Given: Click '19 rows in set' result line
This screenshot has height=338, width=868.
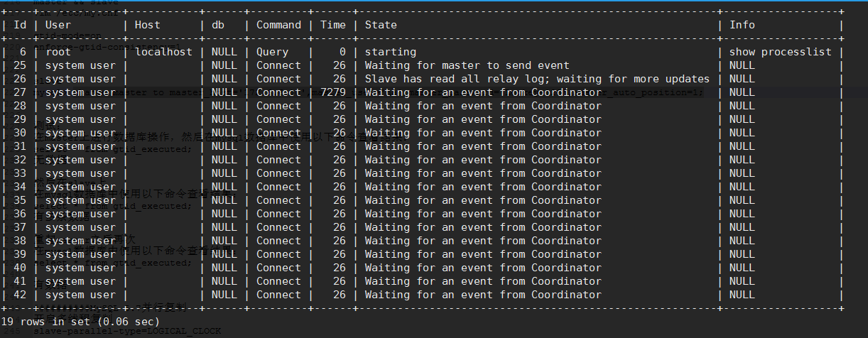Looking at the screenshot, I should pos(71,321).
